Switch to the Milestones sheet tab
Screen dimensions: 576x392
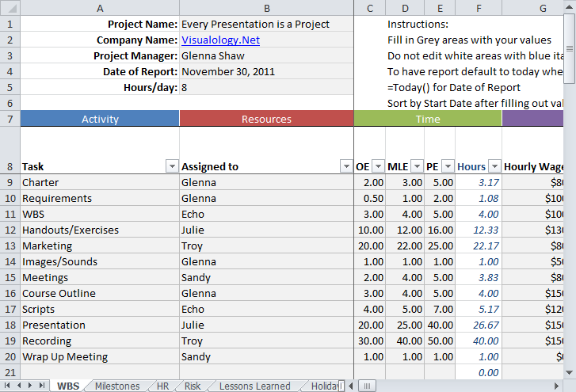pyautogui.click(x=116, y=386)
